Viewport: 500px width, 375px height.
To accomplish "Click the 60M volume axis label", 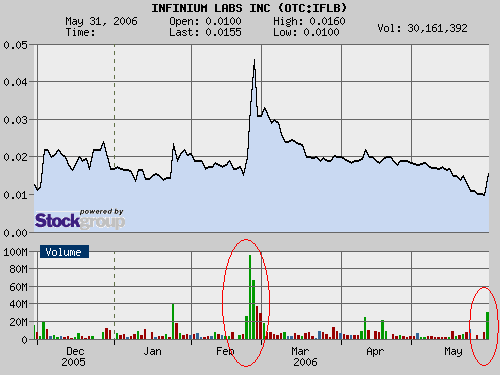I will (x=18, y=287).
